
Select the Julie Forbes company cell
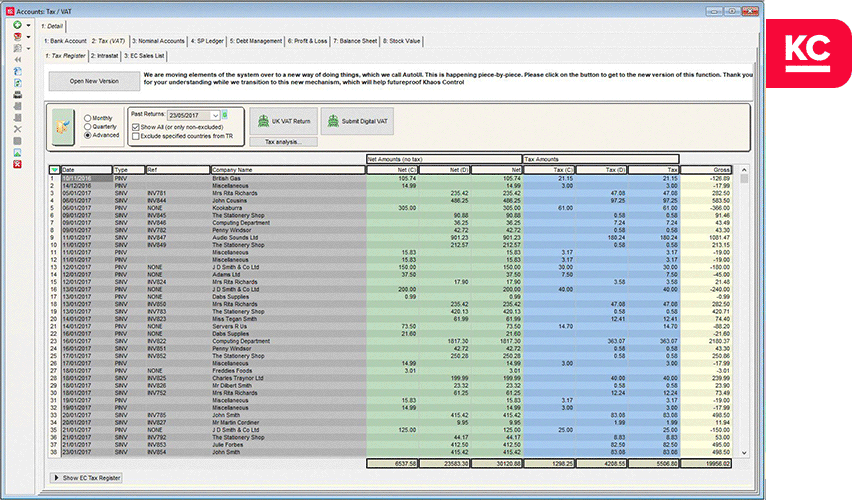coord(288,444)
